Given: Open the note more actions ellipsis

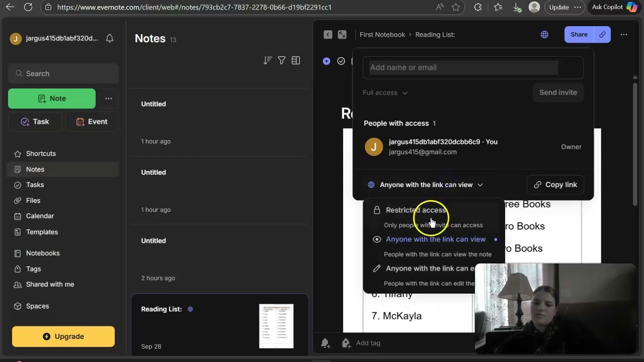Looking at the screenshot, I should coord(624,34).
